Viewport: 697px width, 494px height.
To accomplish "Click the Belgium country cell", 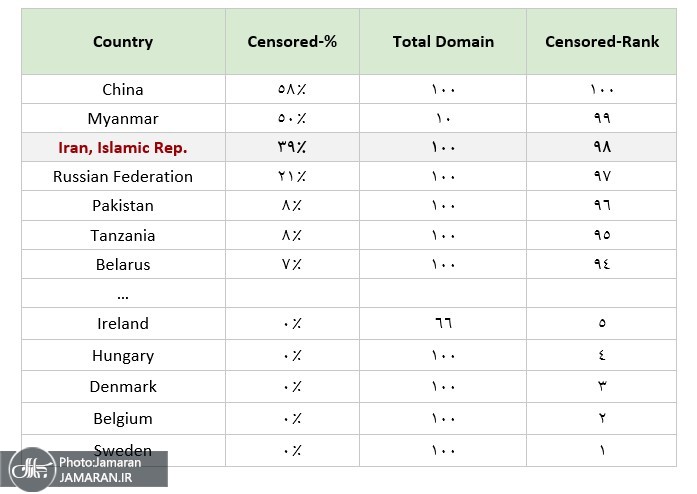I will point(123,419).
